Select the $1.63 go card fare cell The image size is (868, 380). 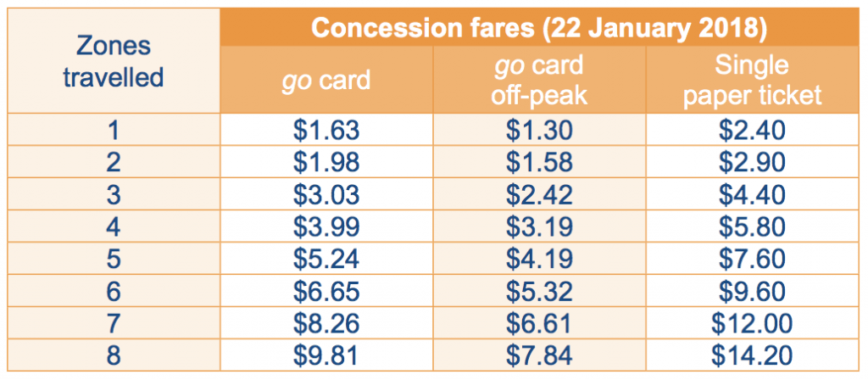pos(326,131)
